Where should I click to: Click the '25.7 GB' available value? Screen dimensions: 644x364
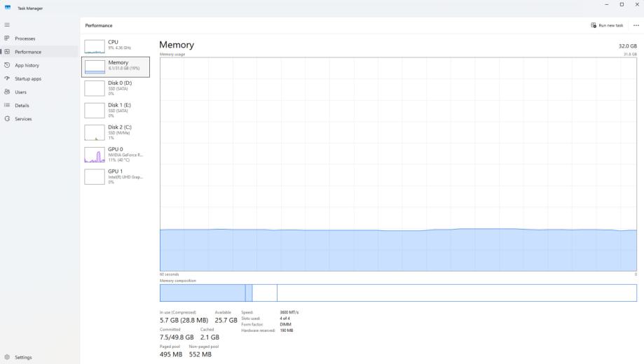click(x=226, y=320)
